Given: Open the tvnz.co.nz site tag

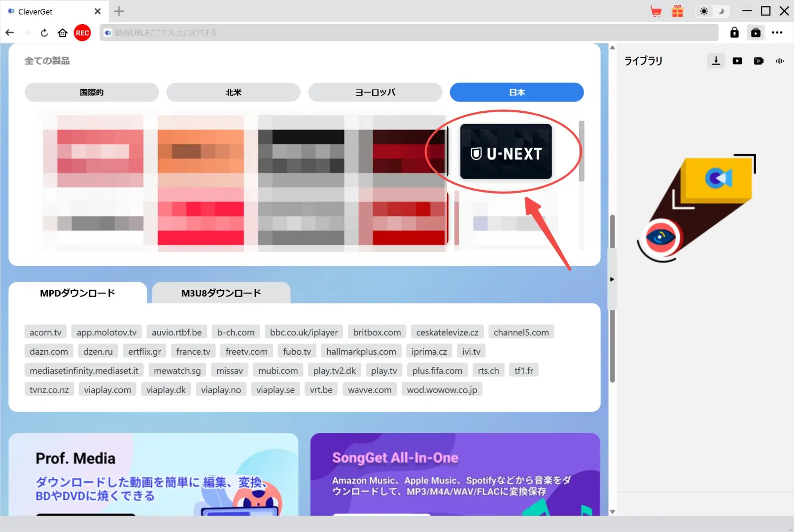Looking at the screenshot, I should pos(49,390).
